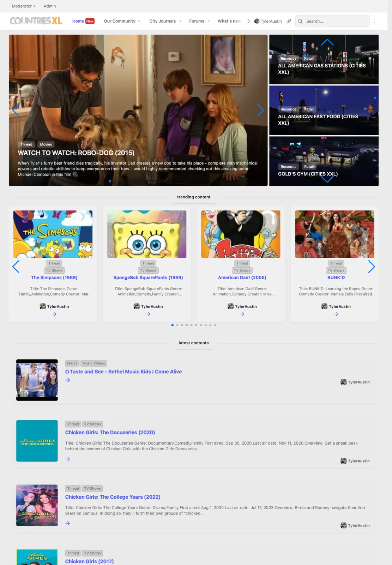
Task: Click TV Shows tag on Simpsons card
Action: [54, 270]
